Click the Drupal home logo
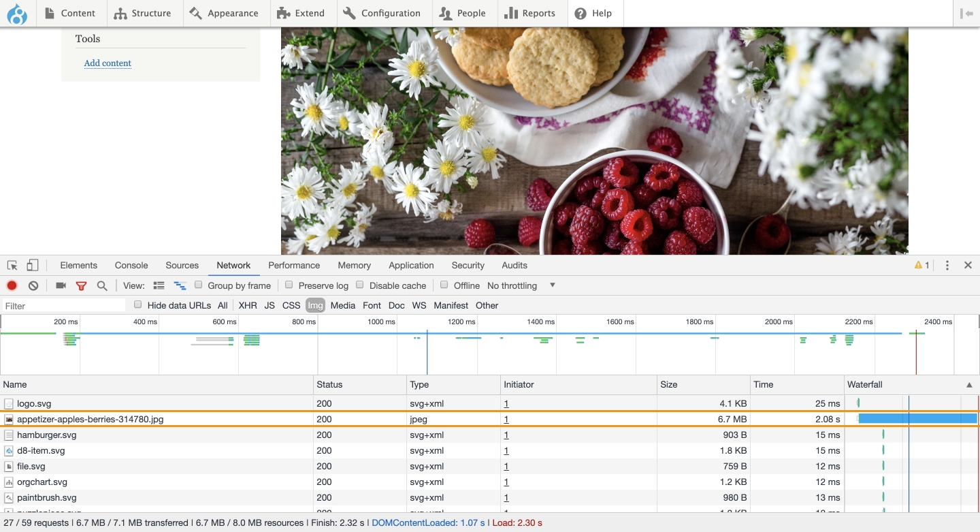This screenshot has width=980, height=532. click(17, 14)
